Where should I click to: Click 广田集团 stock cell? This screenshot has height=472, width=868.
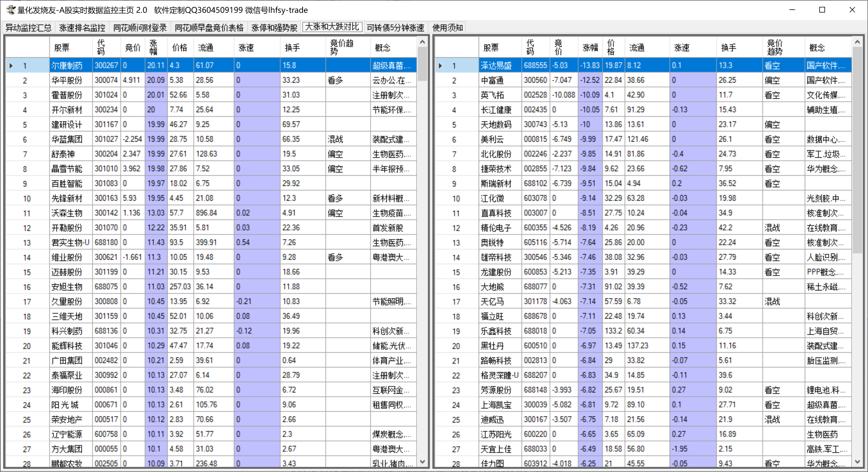pyautogui.click(x=71, y=360)
